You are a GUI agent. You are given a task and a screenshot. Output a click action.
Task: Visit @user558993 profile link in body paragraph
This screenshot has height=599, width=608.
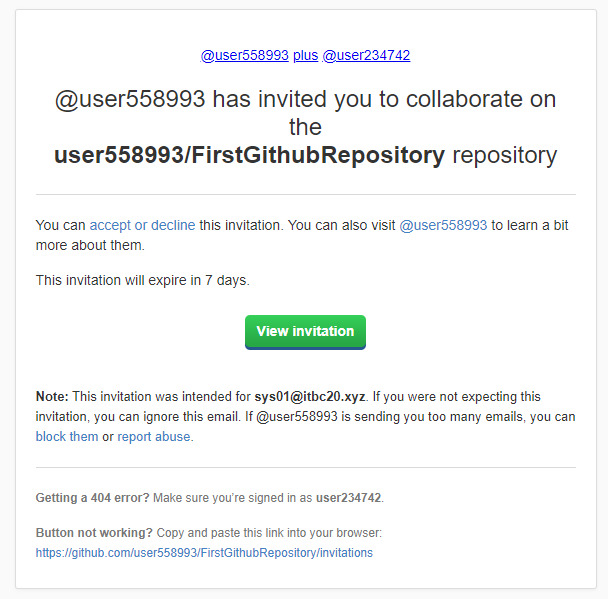tap(443, 225)
